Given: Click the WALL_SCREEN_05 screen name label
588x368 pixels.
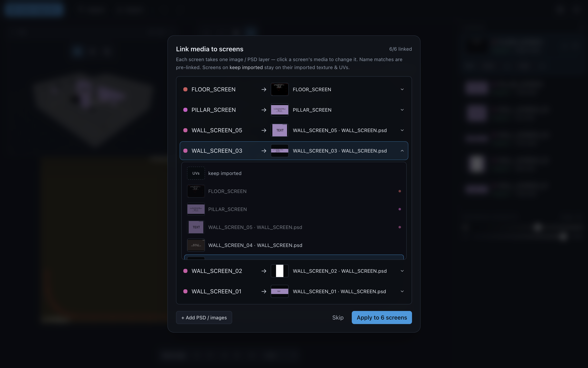Looking at the screenshot, I should [x=217, y=130].
